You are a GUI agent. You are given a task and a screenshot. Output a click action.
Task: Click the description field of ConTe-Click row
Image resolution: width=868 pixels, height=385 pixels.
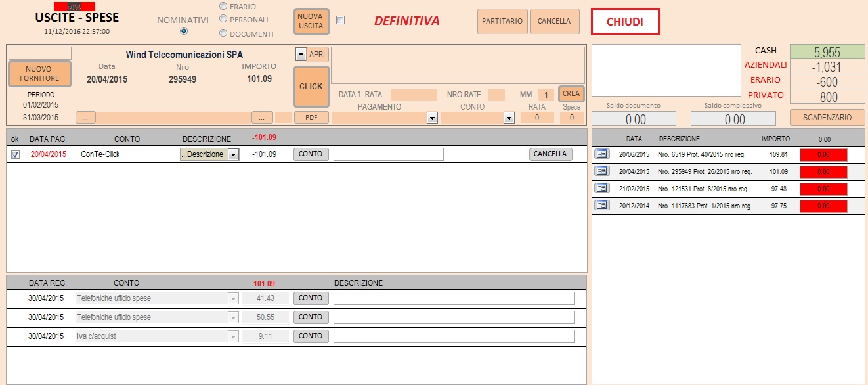[x=389, y=154]
